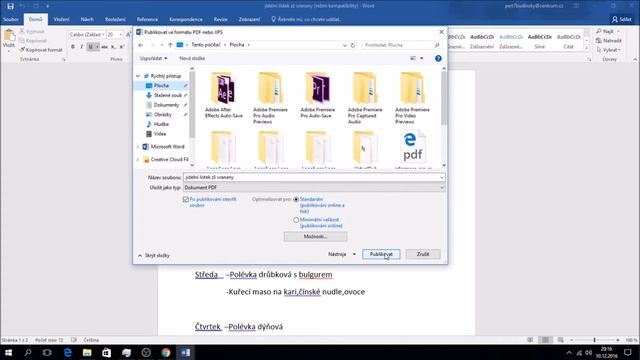640x360 pixels.
Task: Open the Návrh ribbon tab
Action: coord(87,19)
